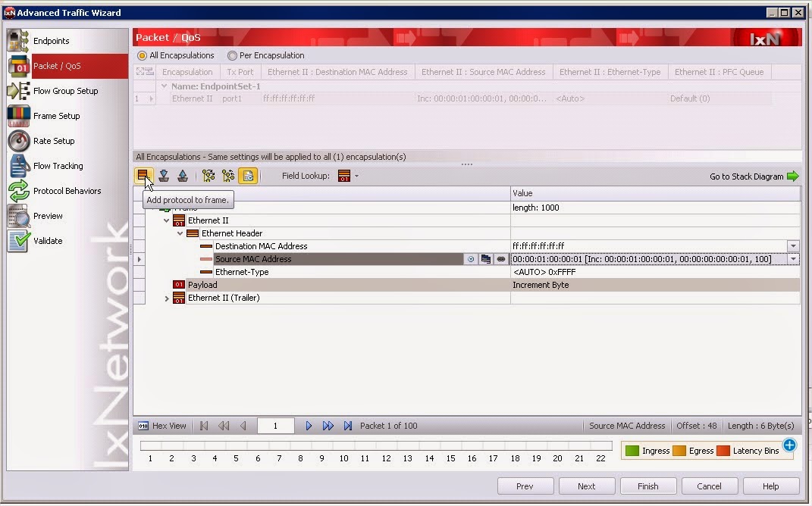
Task: Select the Per Encapsulation radio button
Action: pos(233,55)
